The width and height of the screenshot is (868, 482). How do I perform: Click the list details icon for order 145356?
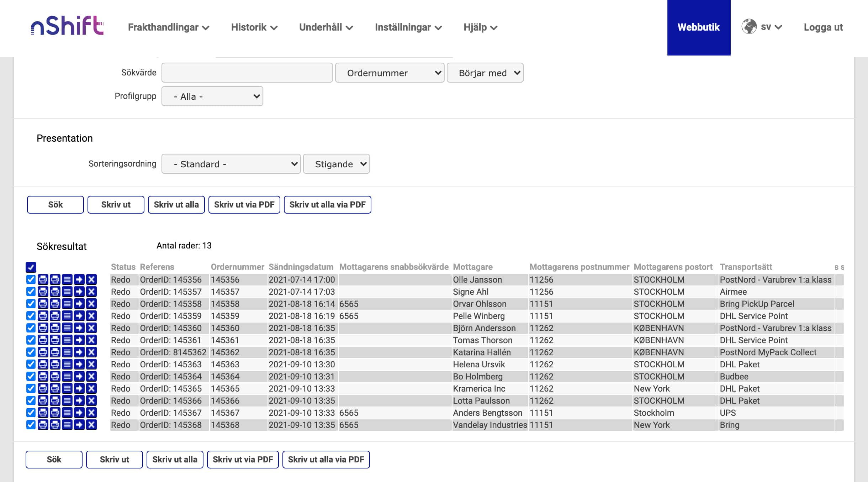[67, 279]
